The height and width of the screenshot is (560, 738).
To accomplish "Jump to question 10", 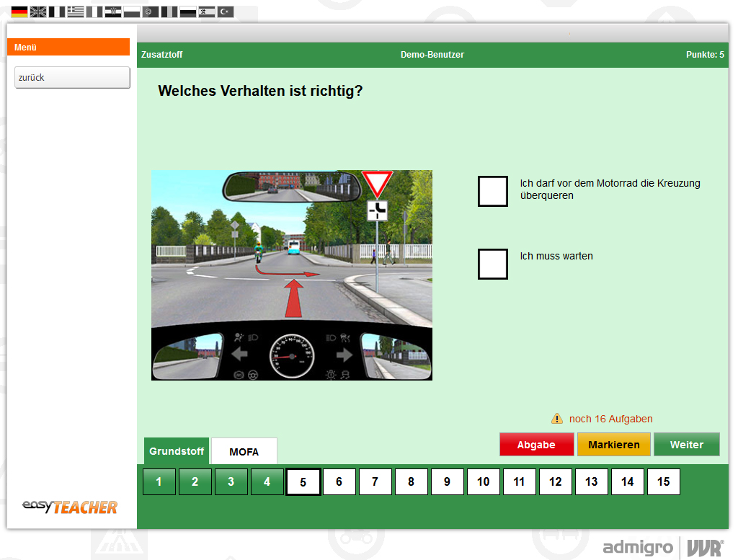I will tap(483, 481).
